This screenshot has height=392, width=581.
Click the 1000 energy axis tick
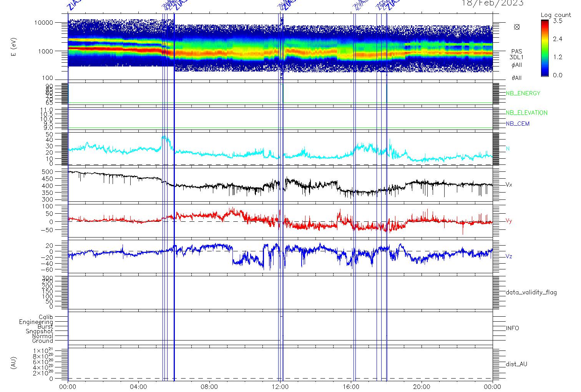46,51
